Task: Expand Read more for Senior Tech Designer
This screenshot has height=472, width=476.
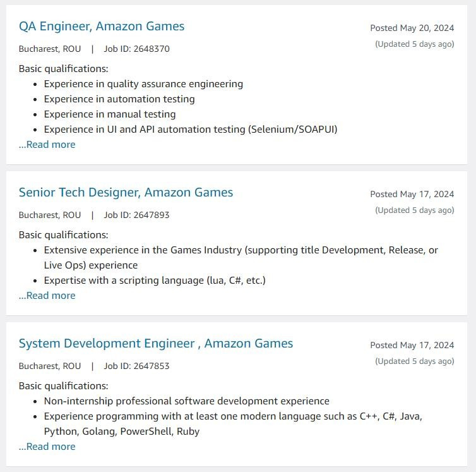Action: [x=47, y=296]
